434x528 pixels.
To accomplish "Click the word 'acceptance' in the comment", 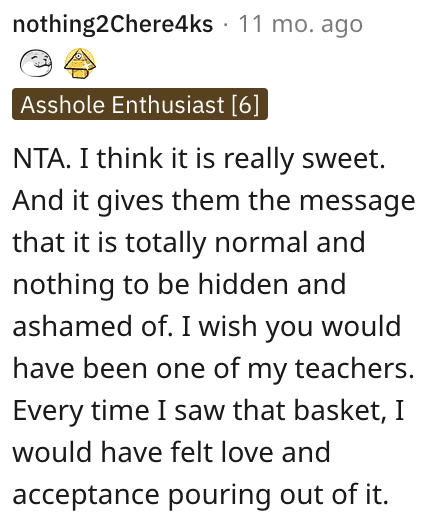I will [x=86, y=496].
